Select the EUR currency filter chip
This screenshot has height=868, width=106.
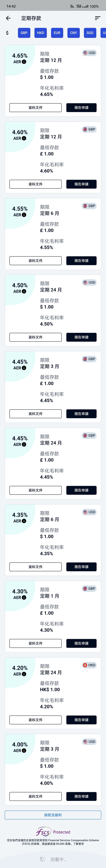pos(57,33)
